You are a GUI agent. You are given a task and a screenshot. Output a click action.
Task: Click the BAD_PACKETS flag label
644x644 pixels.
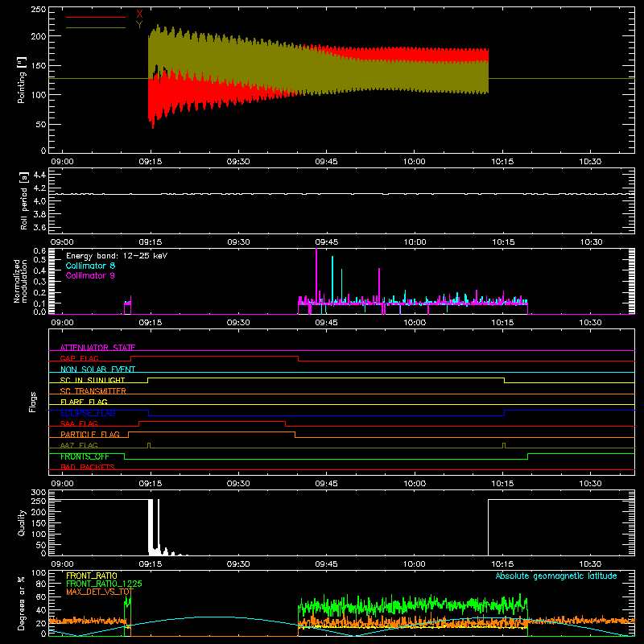(88, 467)
